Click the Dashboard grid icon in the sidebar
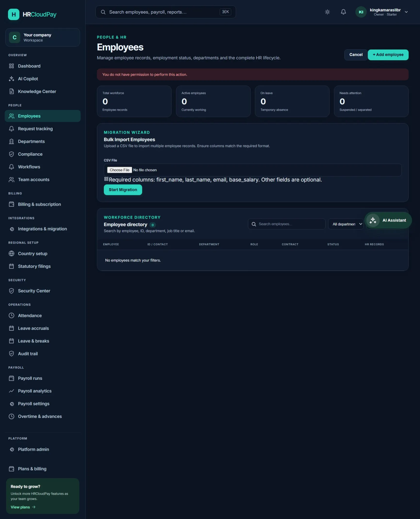The height and width of the screenshot is (519, 420). [11, 66]
